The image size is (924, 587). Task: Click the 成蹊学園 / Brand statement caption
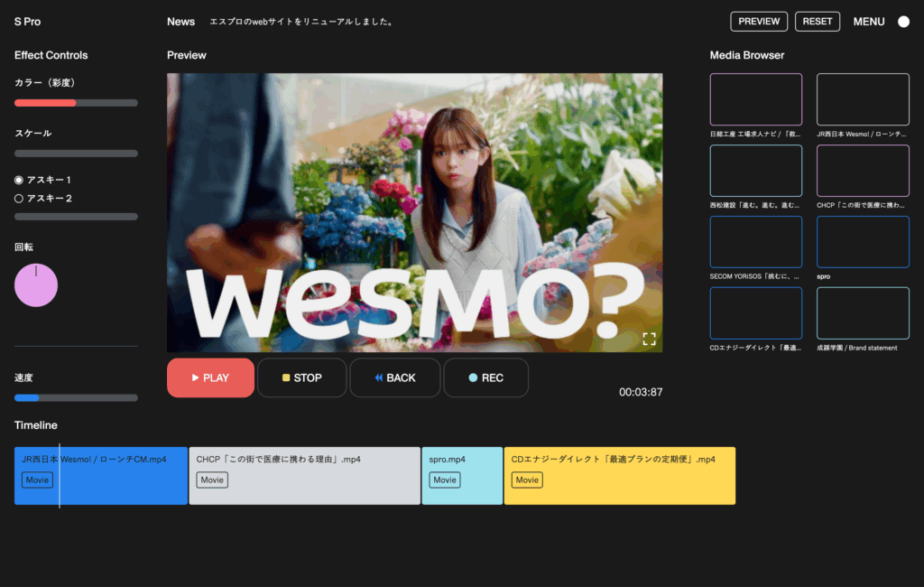click(857, 348)
